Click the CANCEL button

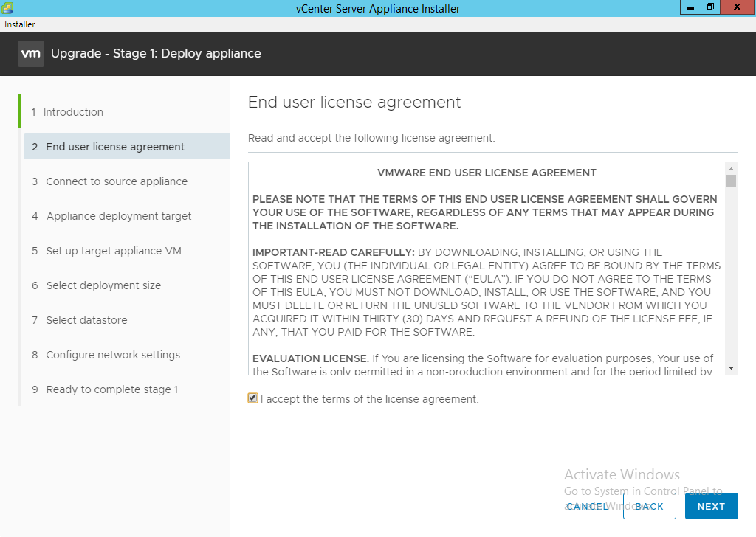587,506
